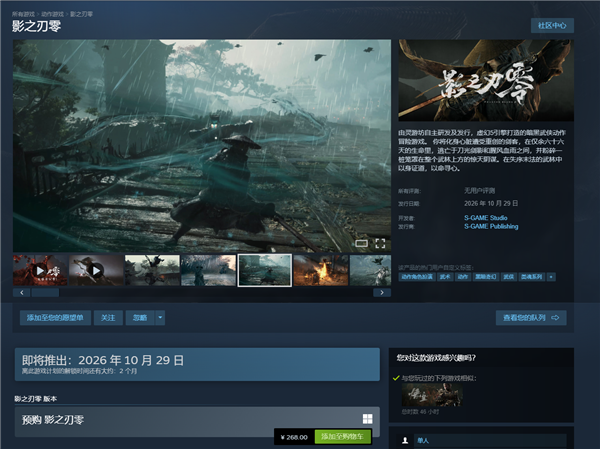Select the partially visible last thumbnail

pos(370,271)
